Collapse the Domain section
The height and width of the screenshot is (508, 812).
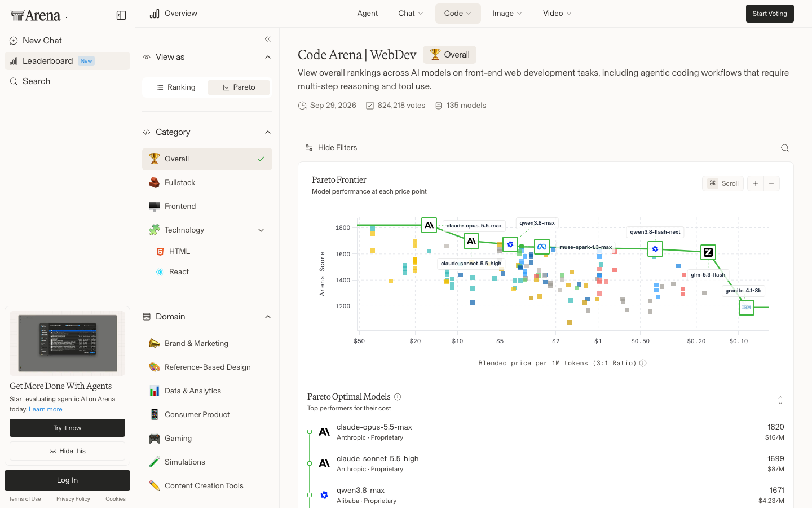268,317
